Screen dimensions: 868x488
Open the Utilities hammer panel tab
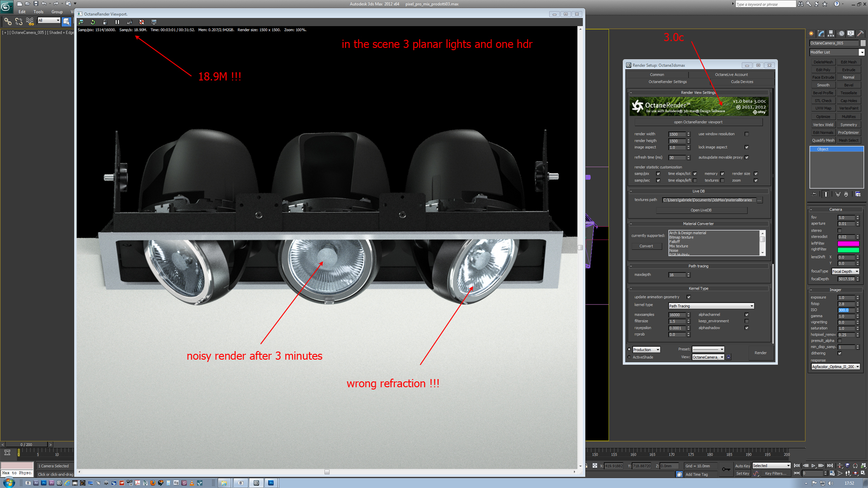pos(860,33)
